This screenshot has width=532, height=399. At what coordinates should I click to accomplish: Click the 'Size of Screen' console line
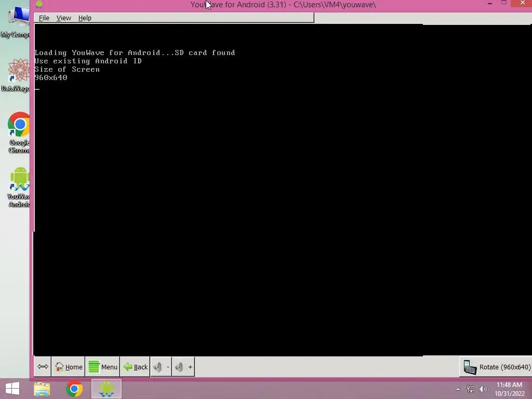tap(67, 69)
